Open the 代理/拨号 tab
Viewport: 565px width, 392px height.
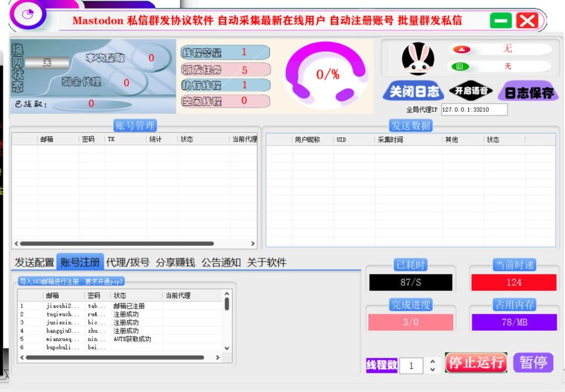tap(127, 262)
